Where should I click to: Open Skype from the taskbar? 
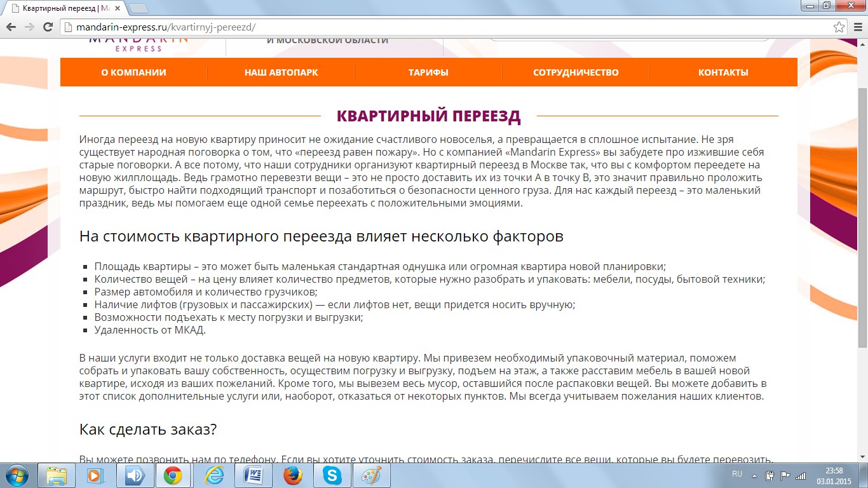click(332, 475)
